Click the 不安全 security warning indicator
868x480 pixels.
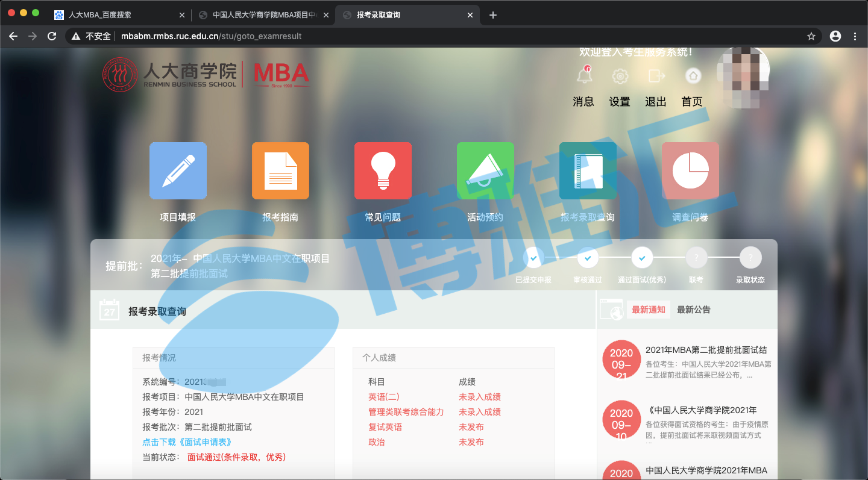(x=91, y=36)
